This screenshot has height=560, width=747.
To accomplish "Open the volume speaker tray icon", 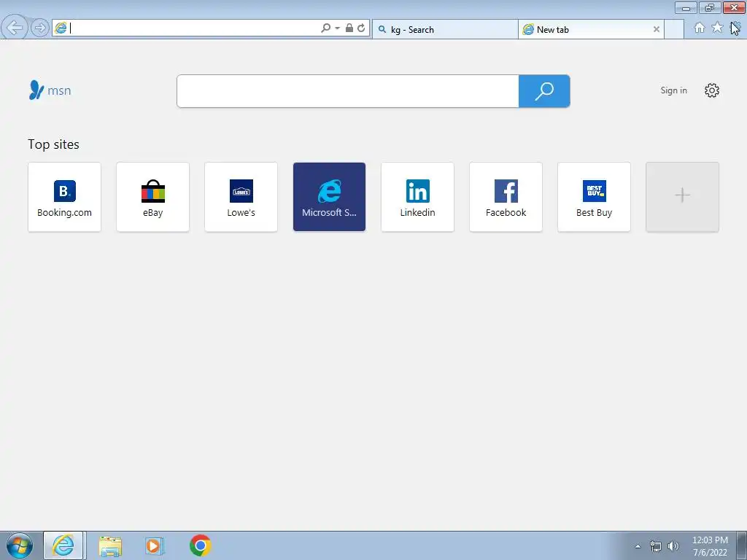I will (673, 546).
